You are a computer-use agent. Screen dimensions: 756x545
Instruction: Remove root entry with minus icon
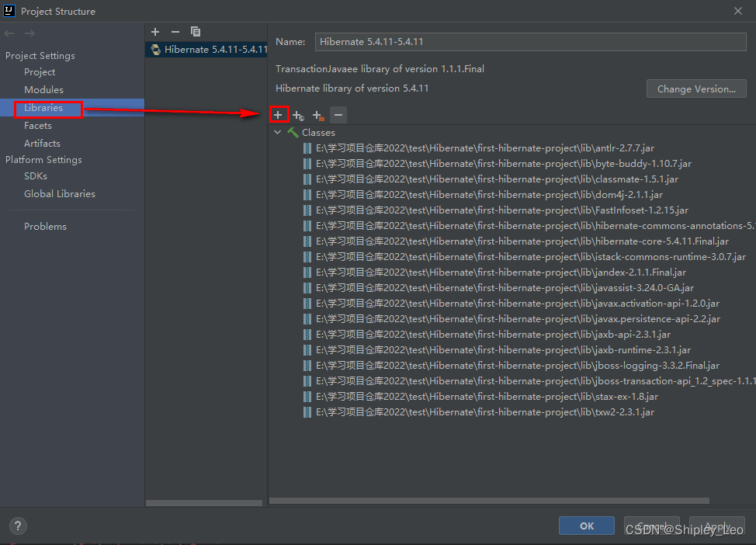coord(338,115)
